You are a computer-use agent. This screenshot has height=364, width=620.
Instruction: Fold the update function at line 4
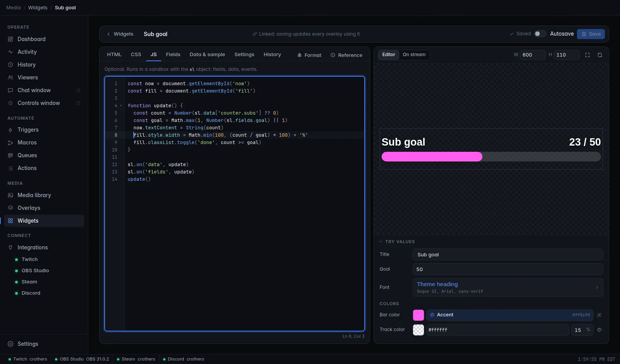coord(121,106)
